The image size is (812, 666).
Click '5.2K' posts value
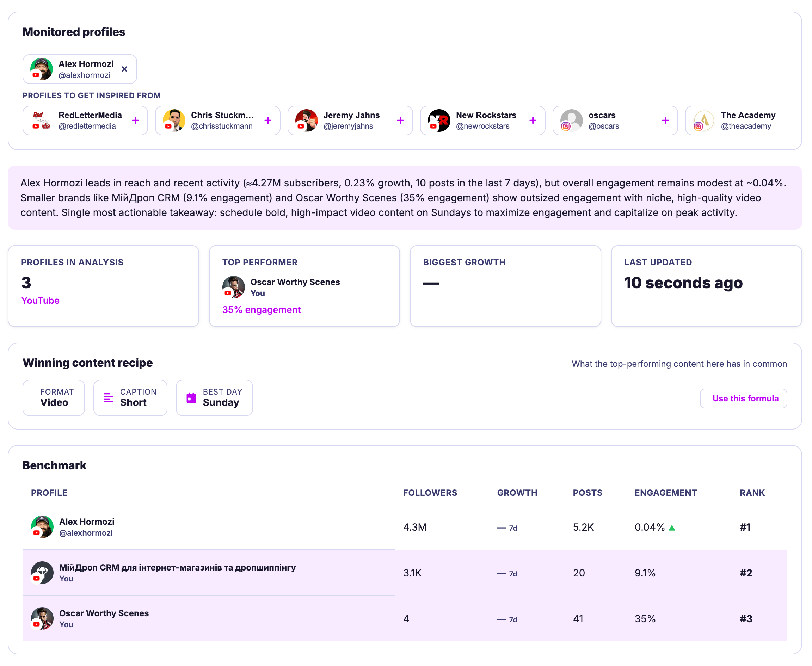(583, 527)
